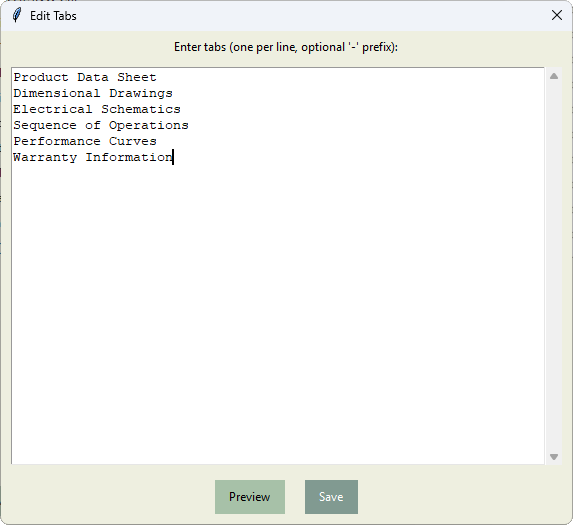Click the scrollbar up arrow
Image resolution: width=573 pixels, height=525 pixels.
(x=554, y=76)
